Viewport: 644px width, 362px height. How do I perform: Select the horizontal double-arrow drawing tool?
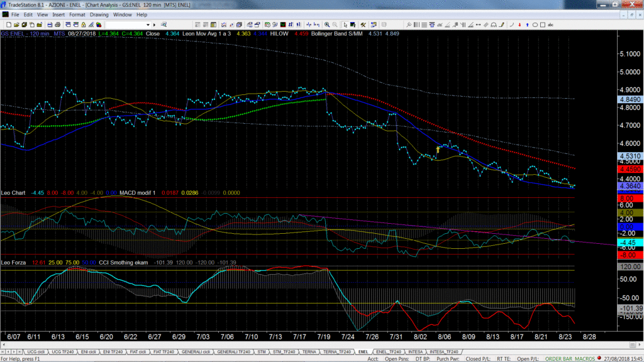[x=479, y=25]
